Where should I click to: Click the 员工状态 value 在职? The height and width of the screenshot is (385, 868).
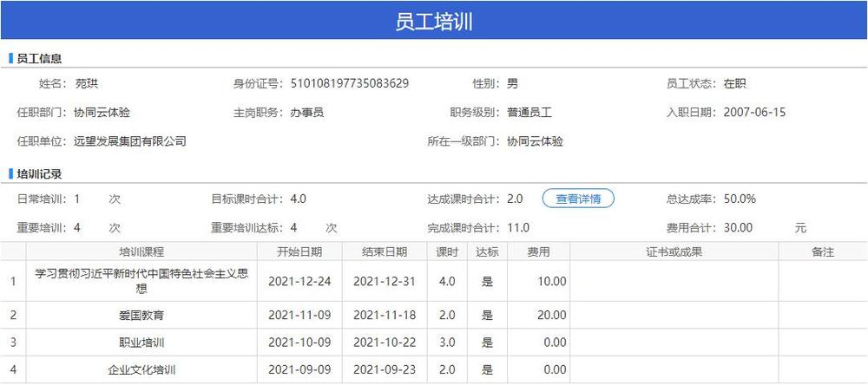click(x=734, y=84)
